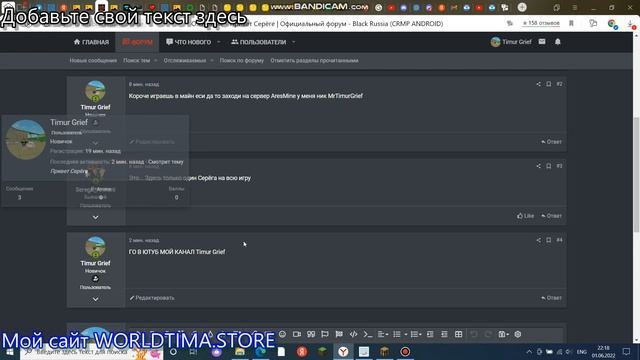Image resolution: width=640 pixels, height=360 pixels.
Task: Insert media video in editor toolbar
Action: click(x=297, y=334)
